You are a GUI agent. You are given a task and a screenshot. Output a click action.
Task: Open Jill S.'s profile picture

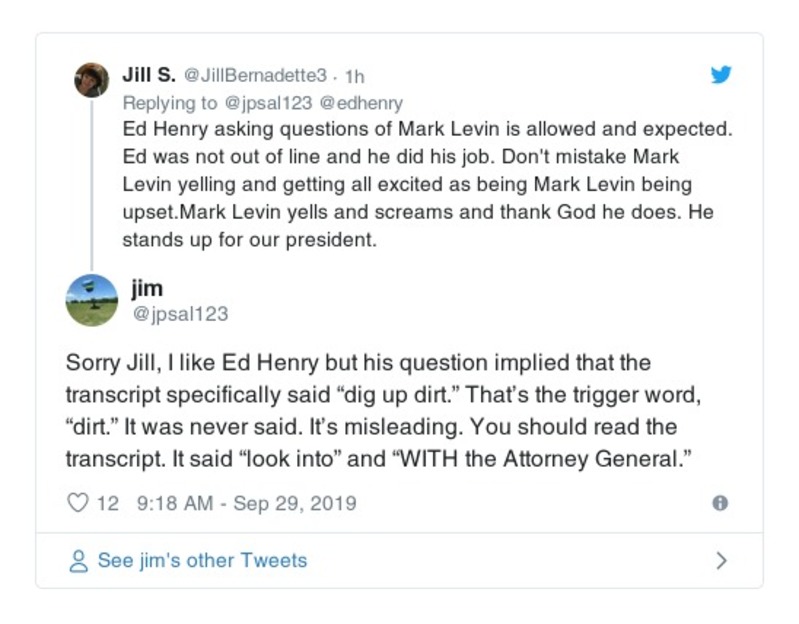pyautogui.click(x=91, y=80)
